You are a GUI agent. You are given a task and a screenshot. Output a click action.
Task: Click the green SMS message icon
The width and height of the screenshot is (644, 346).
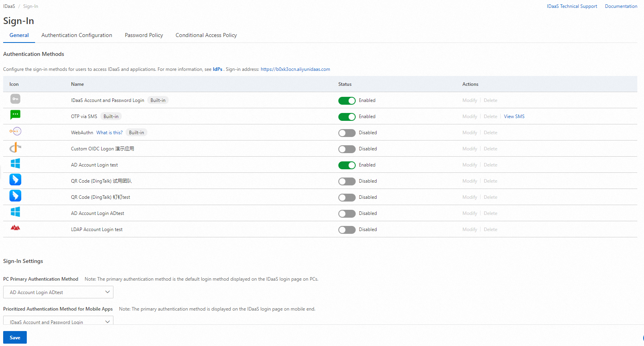coord(15,115)
